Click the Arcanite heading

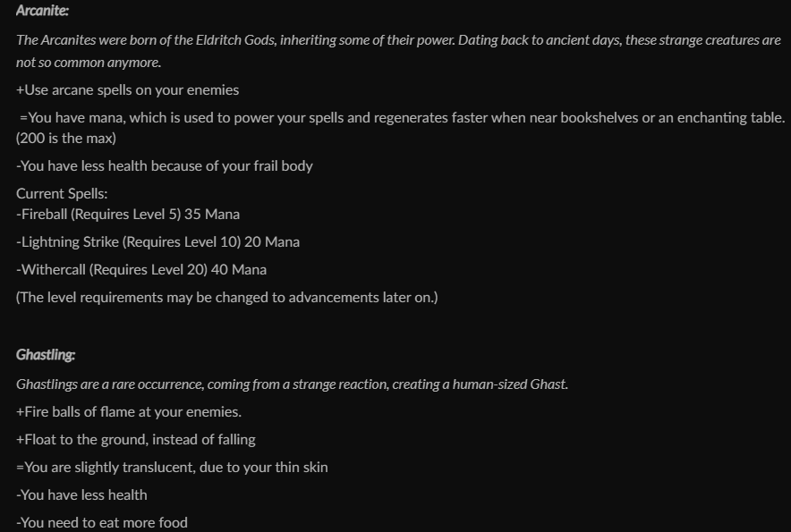point(42,11)
